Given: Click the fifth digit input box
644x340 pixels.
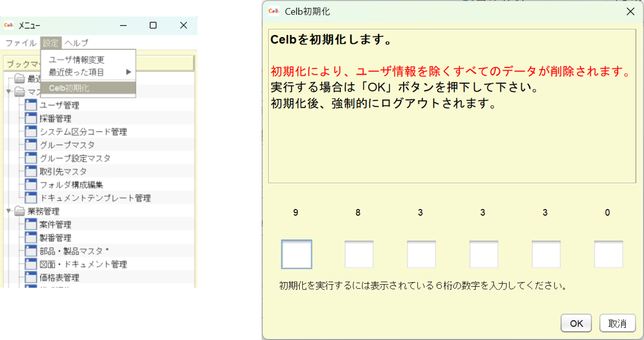Looking at the screenshot, I should (x=546, y=254).
